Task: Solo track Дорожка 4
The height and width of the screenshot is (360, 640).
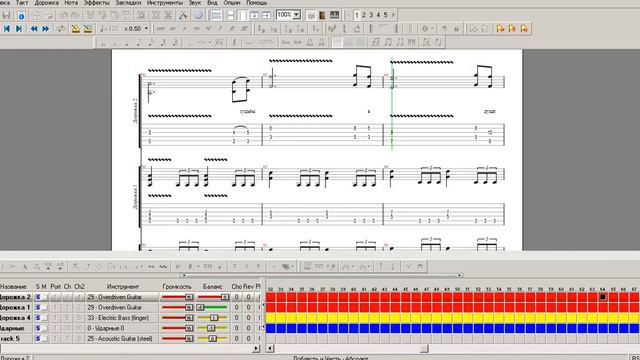Action: [x=38, y=318]
